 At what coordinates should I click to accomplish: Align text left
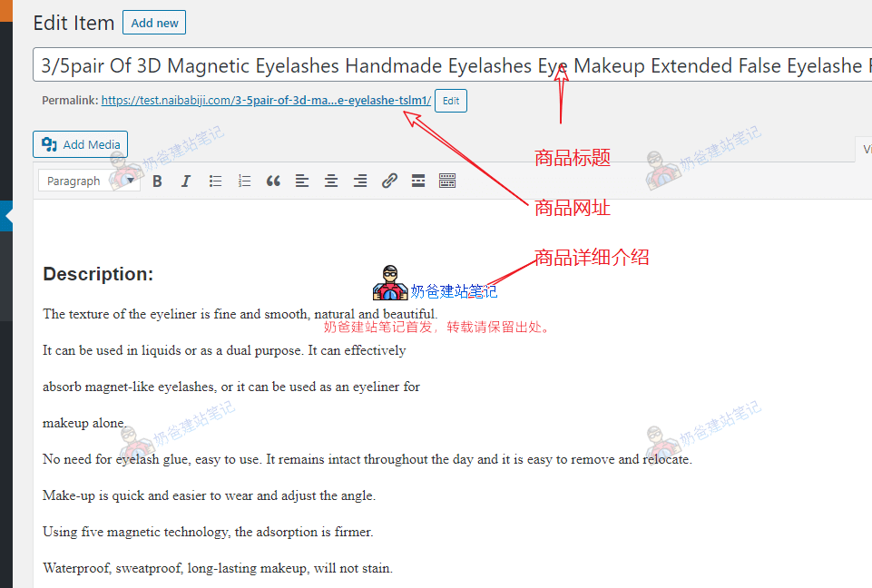tap(302, 181)
